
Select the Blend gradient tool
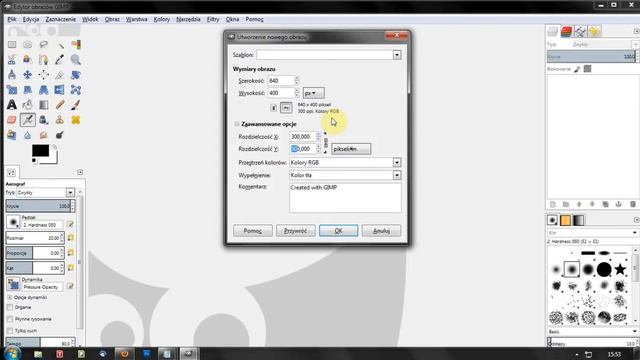pos(44,105)
